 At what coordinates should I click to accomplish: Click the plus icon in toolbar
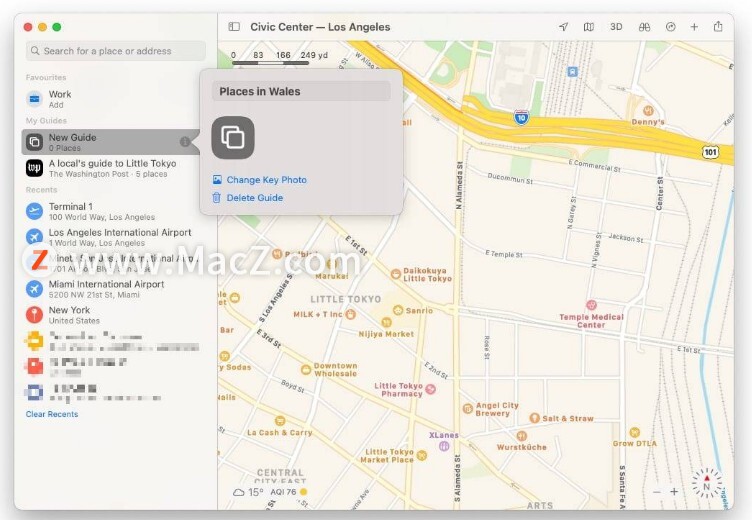coord(694,27)
